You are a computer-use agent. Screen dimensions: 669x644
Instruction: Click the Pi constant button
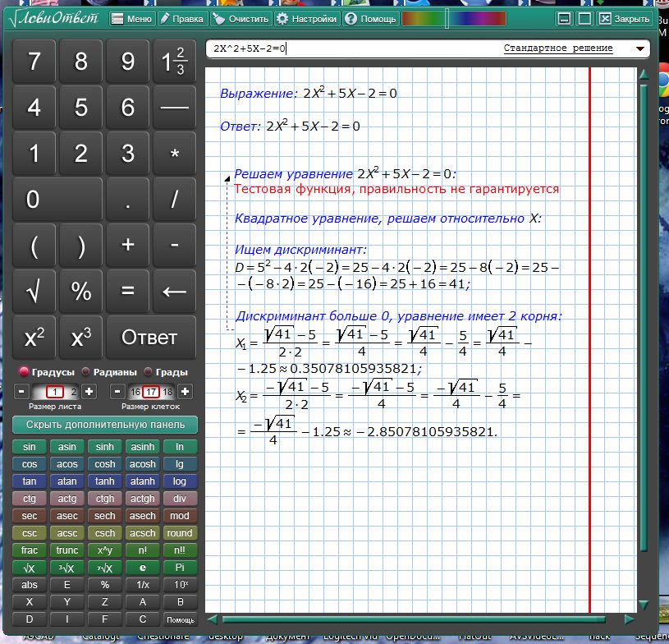pos(180,568)
